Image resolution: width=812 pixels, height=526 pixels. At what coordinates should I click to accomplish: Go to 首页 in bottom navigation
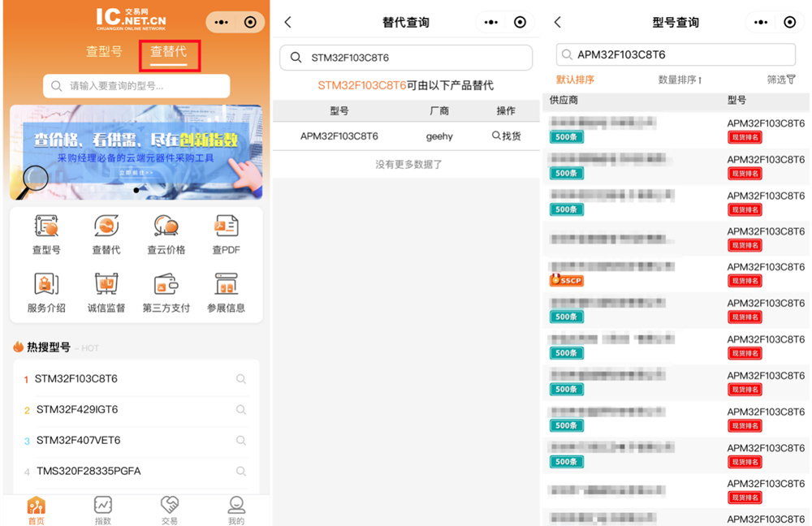tap(37, 511)
